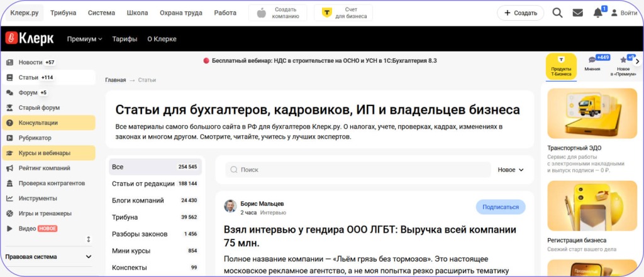Click the Поиск articles search field
Image resolution: width=644 pixels, height=277 pixels.
pos(358,170)
